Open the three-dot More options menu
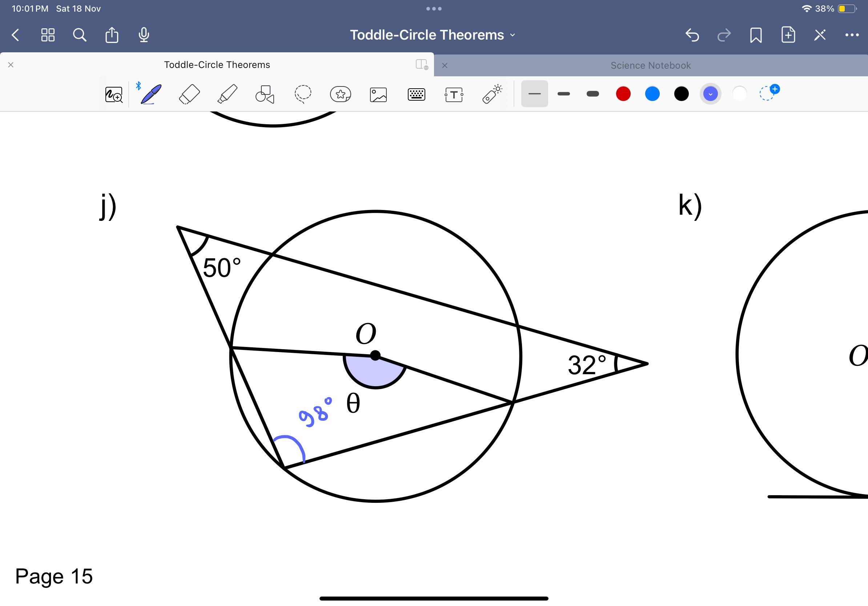 point(851,35)
